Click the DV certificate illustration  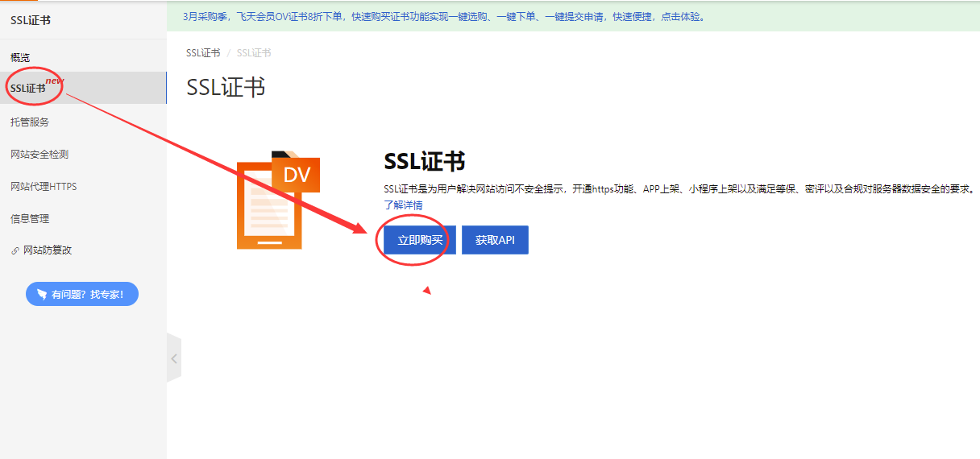pyautogui.click(x=278, y=200)
